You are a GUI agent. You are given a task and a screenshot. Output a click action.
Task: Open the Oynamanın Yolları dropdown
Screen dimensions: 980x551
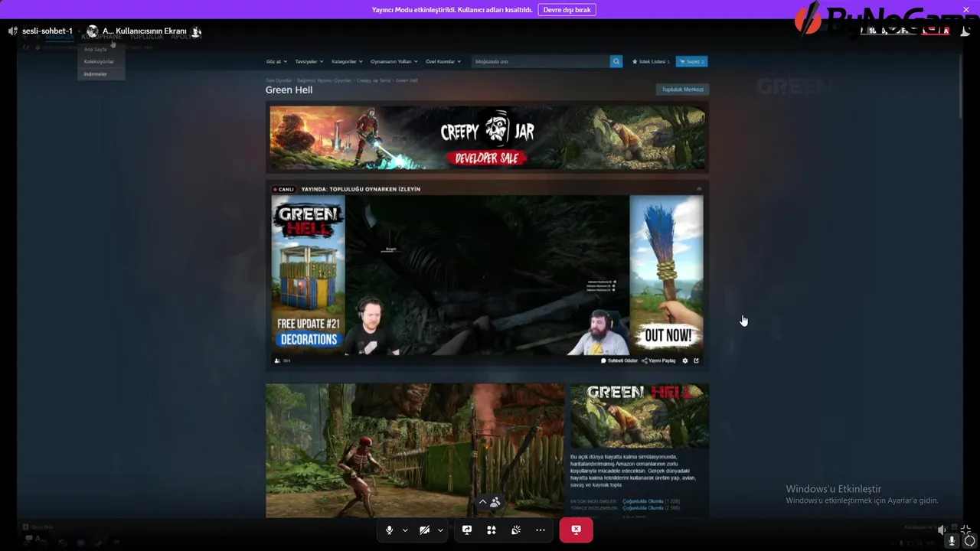[394, 61]
